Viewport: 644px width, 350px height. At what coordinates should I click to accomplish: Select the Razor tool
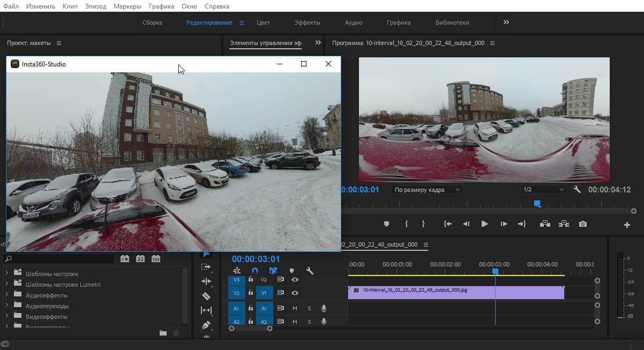tap(206, 296)
